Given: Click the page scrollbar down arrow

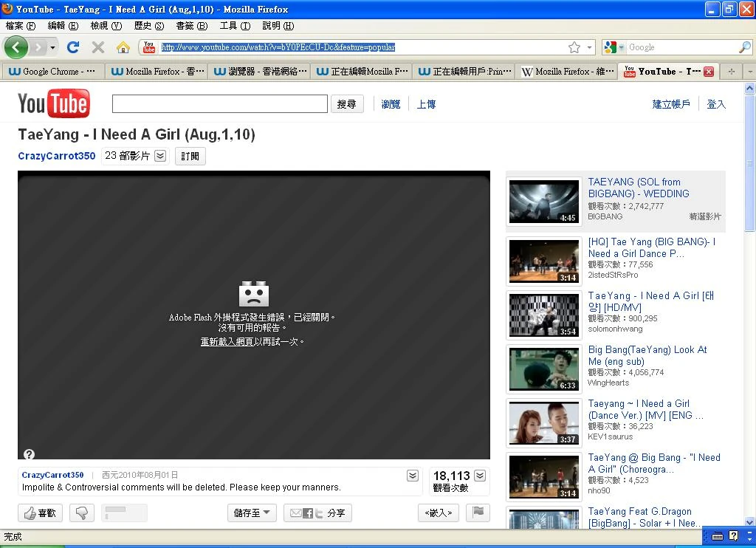Looking at the screenshot, I should 749,522.
